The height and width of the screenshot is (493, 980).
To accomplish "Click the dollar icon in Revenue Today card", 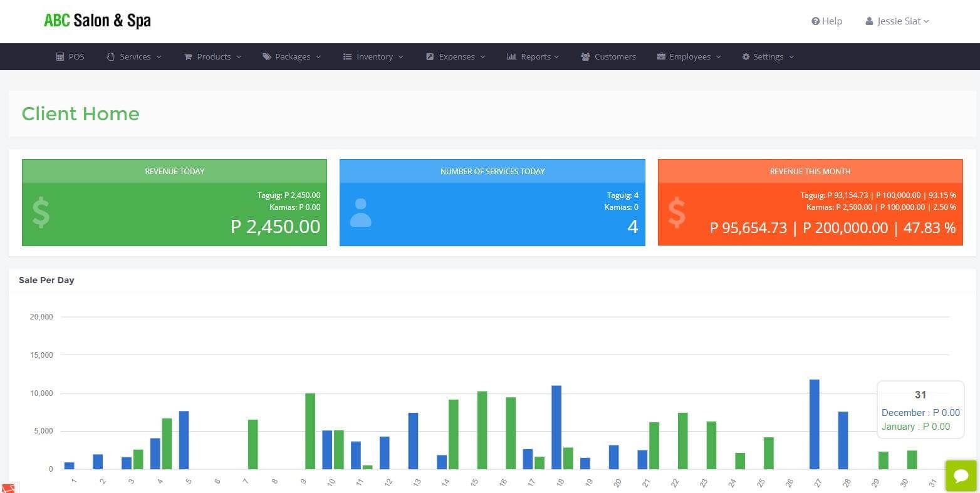I will [x=41, y=213].
